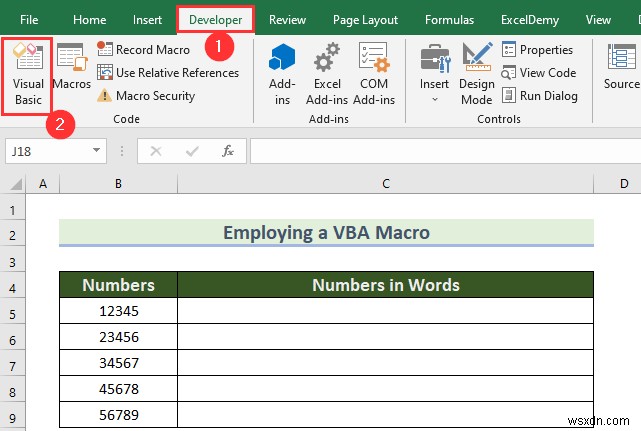The image size is (641, 431).
Task: Select row 2 header
Action: pyautogui.click(x=12, y=235)
